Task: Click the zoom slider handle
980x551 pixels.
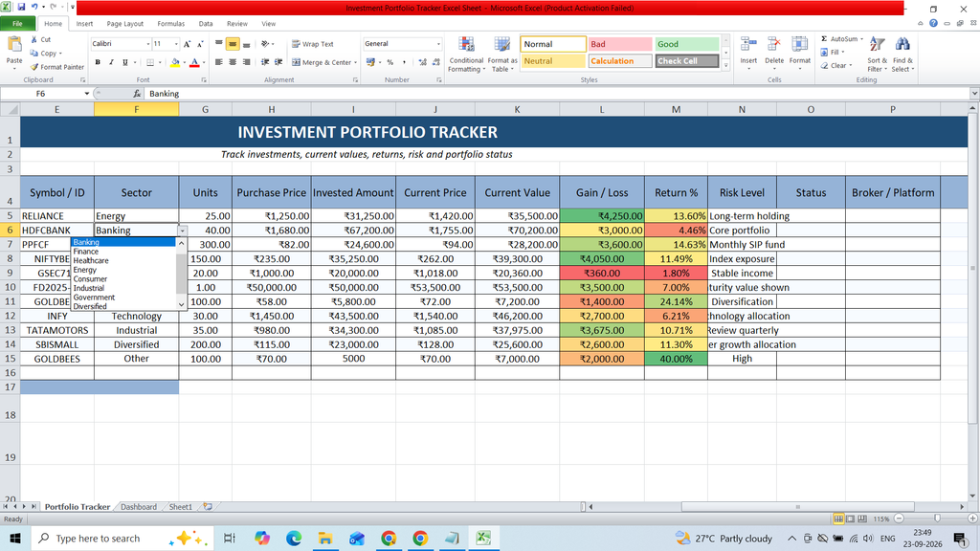Action: (x=937, y=518)
